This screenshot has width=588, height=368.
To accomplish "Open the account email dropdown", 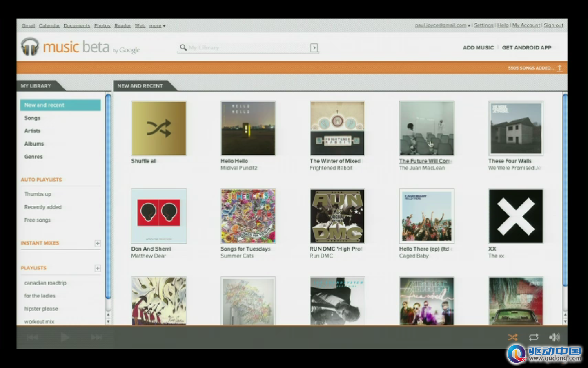I will click(x=443, y=25).
